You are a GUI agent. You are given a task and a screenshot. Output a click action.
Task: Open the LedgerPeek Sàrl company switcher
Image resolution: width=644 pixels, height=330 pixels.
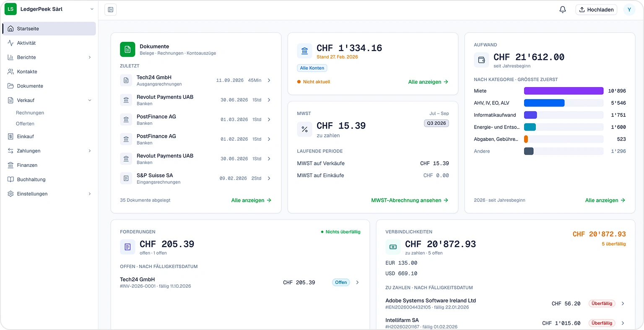tap(49, 9)
